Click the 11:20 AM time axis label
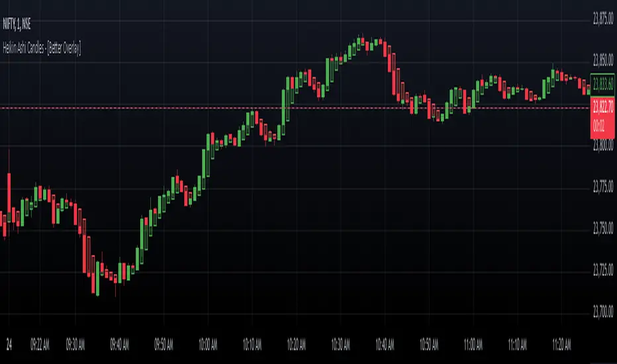617x364 pixels. click(x=561, y=345)
